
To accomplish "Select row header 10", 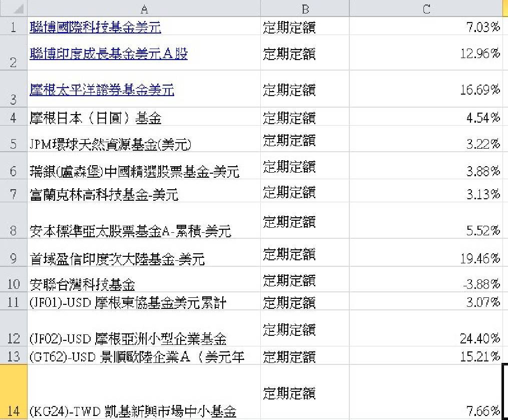I will [x=14, y=279].
